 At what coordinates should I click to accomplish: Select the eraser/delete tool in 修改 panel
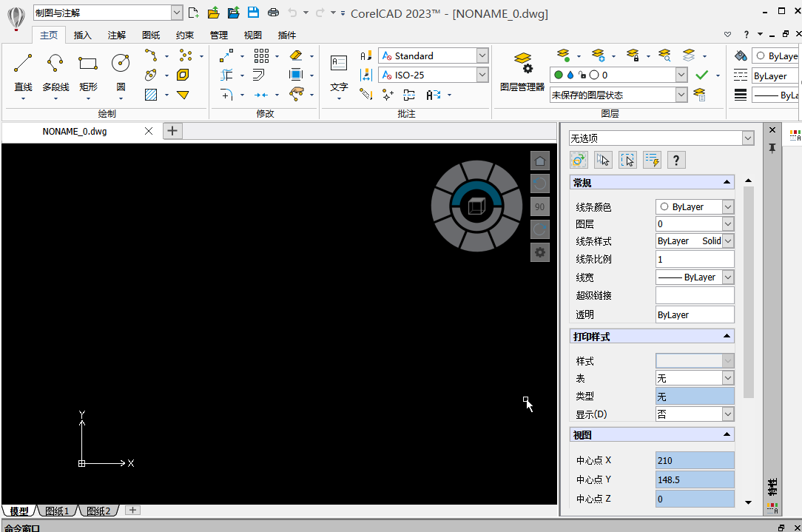click(294, 55)
